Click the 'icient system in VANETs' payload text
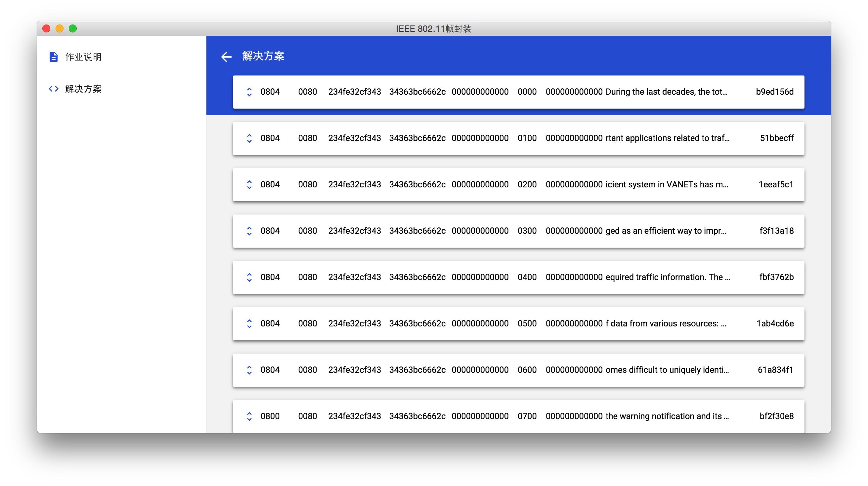The image size is (868, 486). [x=667, y=184]
